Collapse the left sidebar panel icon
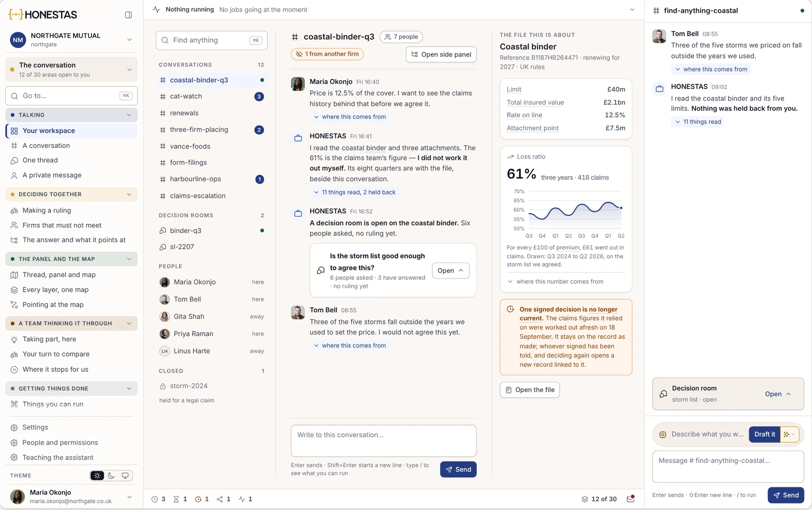 pyautogui.click(x=128, y=15)
